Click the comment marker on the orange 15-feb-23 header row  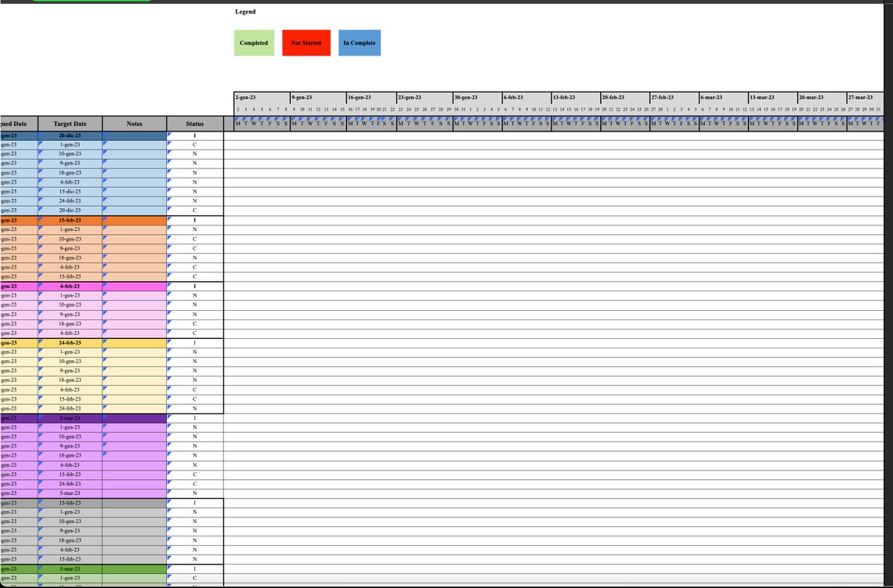[38, 220]
